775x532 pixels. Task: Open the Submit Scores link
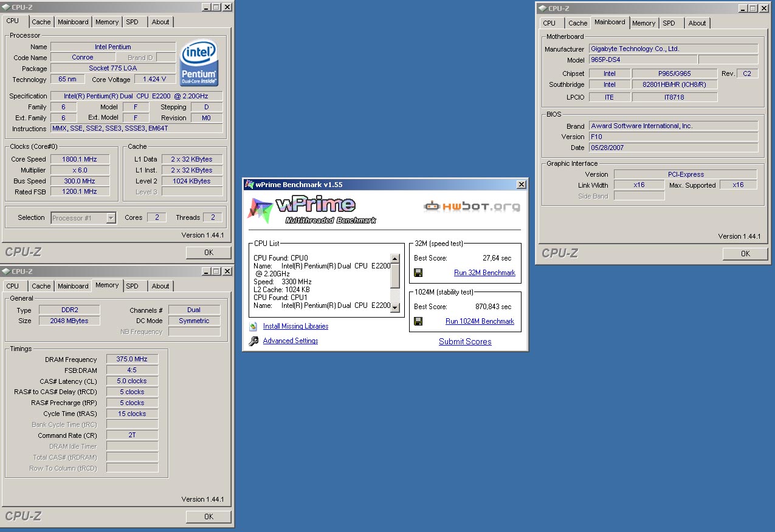[x=465, y=342]
